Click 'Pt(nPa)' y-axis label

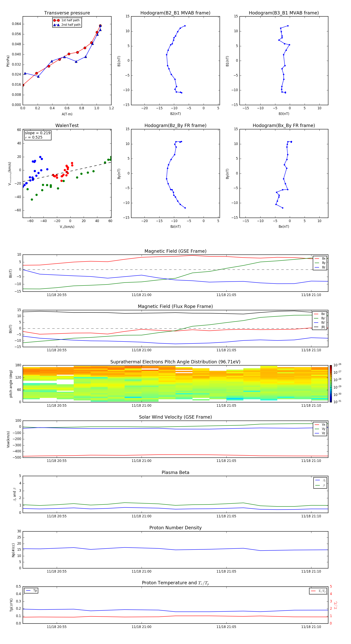(8, 61)
